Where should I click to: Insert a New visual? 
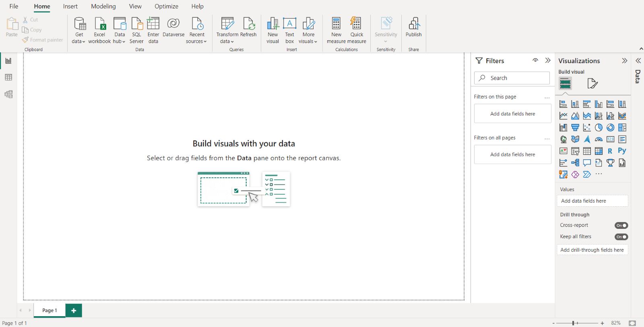[x=273, y=31]
